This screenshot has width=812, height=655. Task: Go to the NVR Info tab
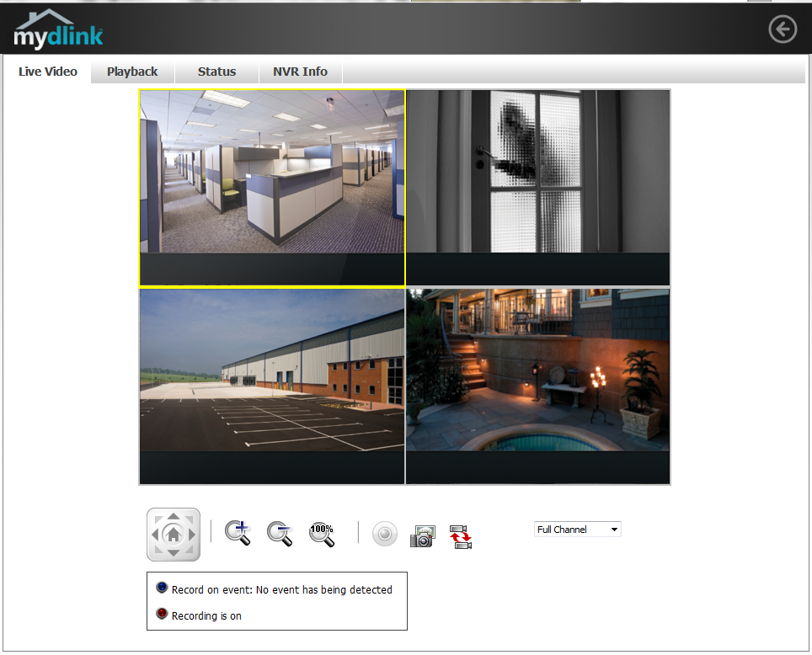pyautogui.click(x=300, y=72)
